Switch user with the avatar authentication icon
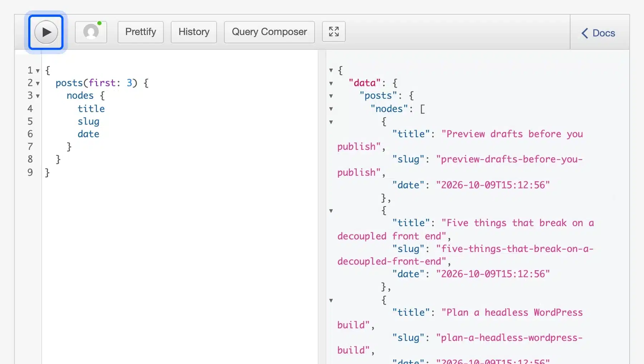Viewport: 644px width, 364px height. tap(91, 32)
